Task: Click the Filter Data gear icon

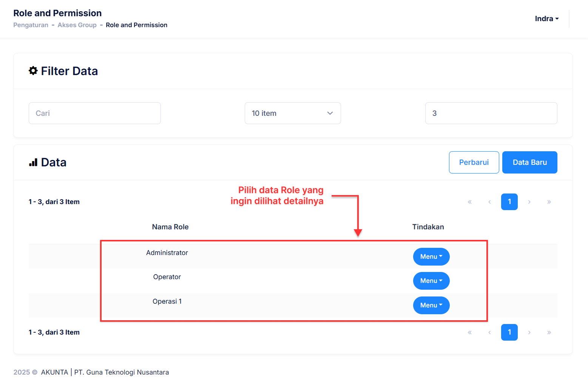Action: (33, 71)
